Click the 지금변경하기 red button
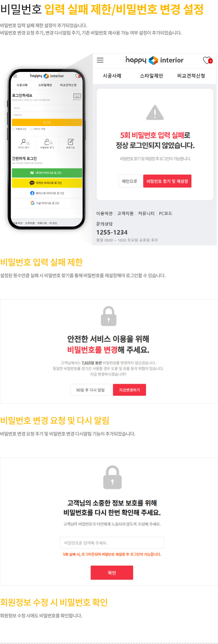This screenshot has height=644, width=218. pyautogui.click(x=129, y=390)
